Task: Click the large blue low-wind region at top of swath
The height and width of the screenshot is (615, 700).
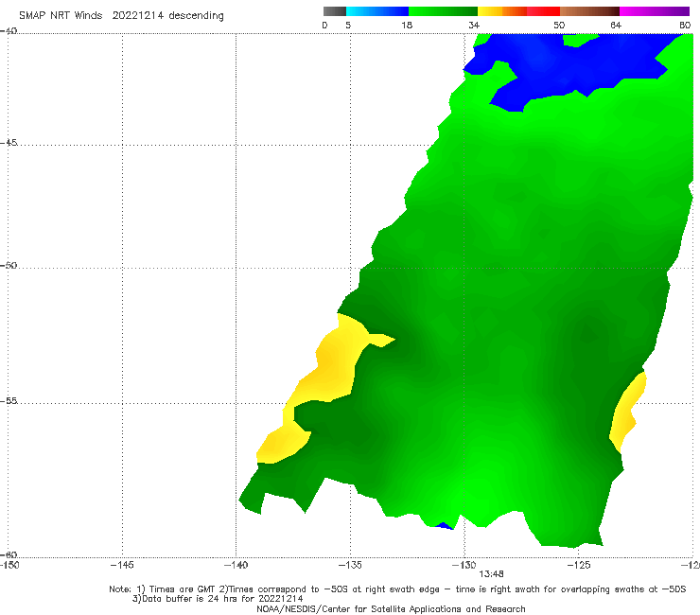Action: [567, 67]
